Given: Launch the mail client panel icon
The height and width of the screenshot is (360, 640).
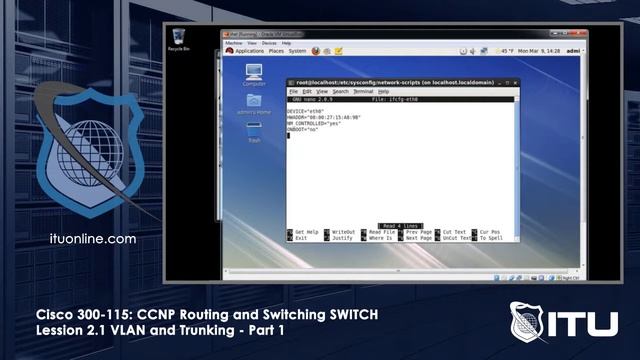Looking at the screenshot, I should 327,51.
